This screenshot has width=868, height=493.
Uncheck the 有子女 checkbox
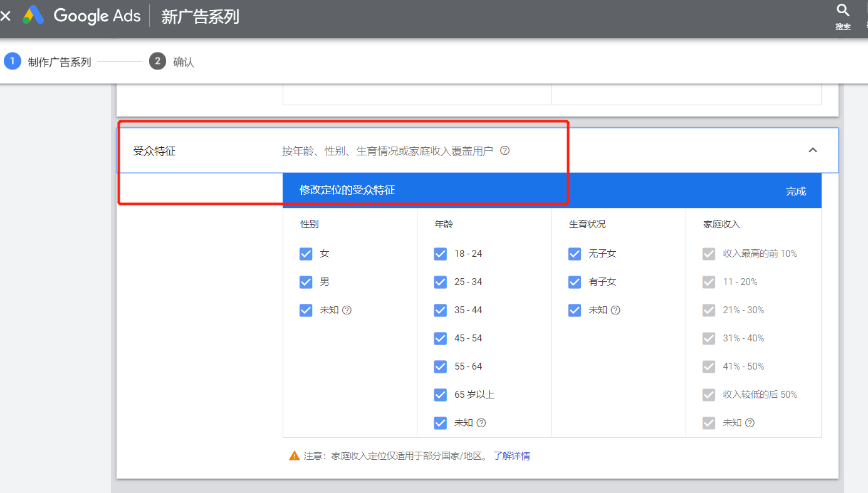click(575, 282)
